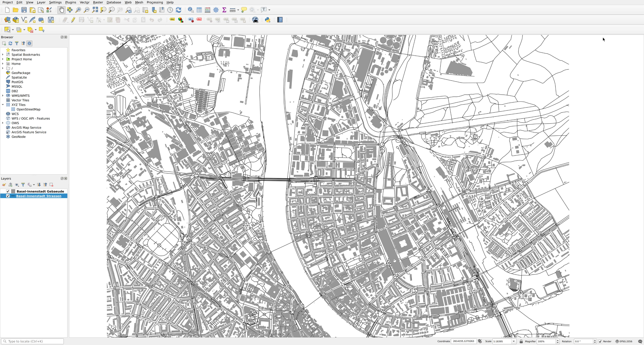The height and width of the screenshot is (345, 644).
Task: Open the Python Console icon
Action: click(267, 20)
